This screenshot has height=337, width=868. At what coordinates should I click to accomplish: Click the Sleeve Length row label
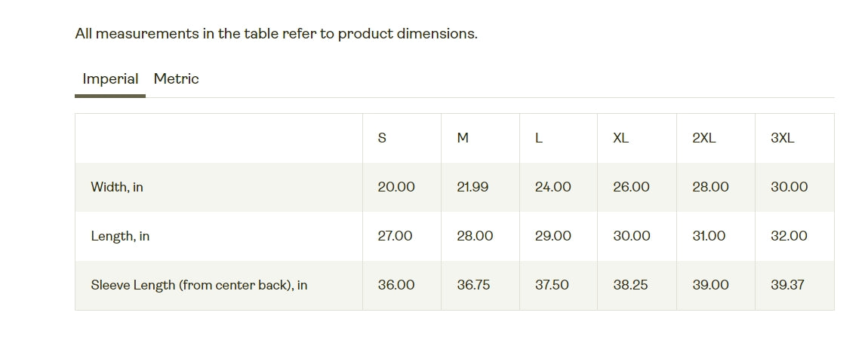[199, 286]
